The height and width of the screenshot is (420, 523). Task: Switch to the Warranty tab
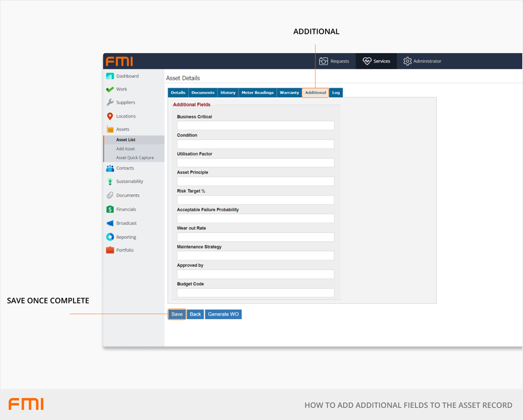[x=289, y=93]
